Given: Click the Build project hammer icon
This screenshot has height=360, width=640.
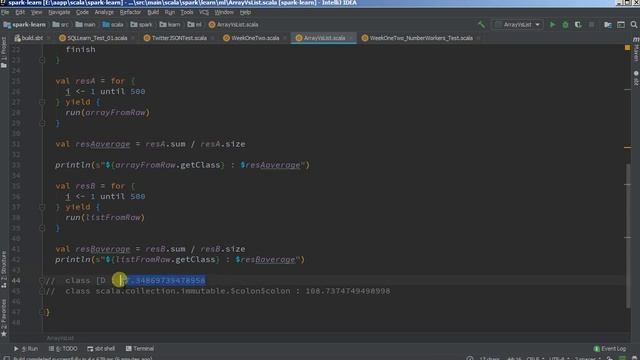Looking at the screenshot, I should tap(482, 24).
